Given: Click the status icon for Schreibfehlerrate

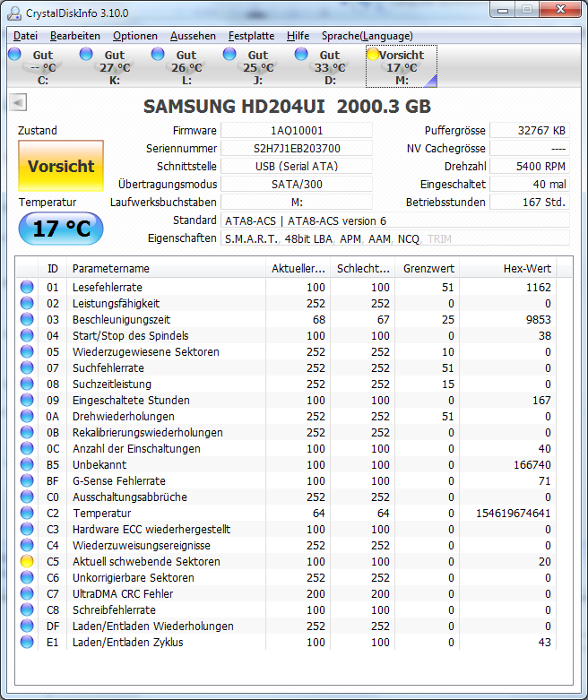Looking at the screenshot, I should click(27, 609).
